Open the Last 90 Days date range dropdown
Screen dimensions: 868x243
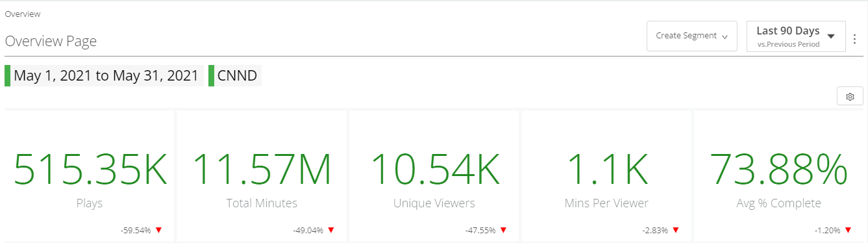tap(797, 36)
